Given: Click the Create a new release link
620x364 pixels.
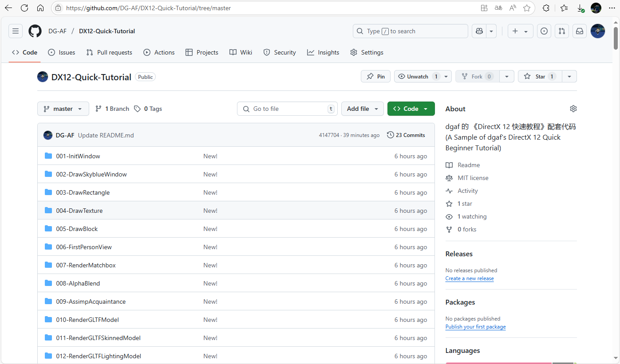Looking at the screenshot, I should point(470,278).
